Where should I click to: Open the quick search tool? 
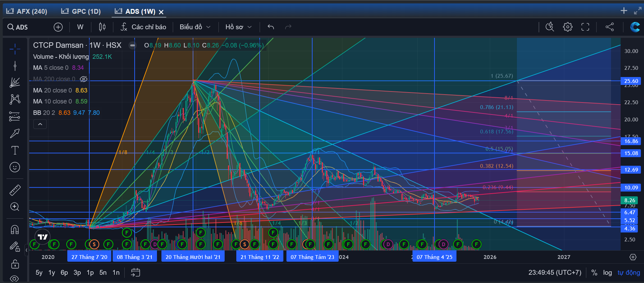(x=550, y=27)
